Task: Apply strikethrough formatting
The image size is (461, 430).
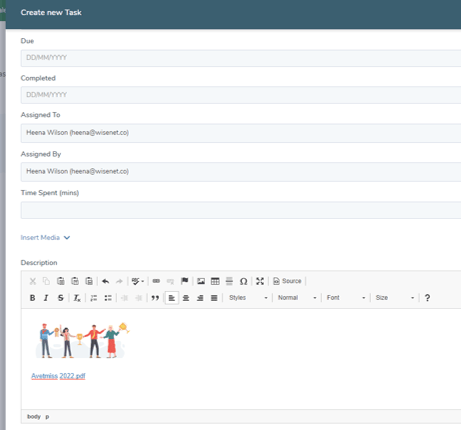Action: pyautogui.click(x=60, y=298)
